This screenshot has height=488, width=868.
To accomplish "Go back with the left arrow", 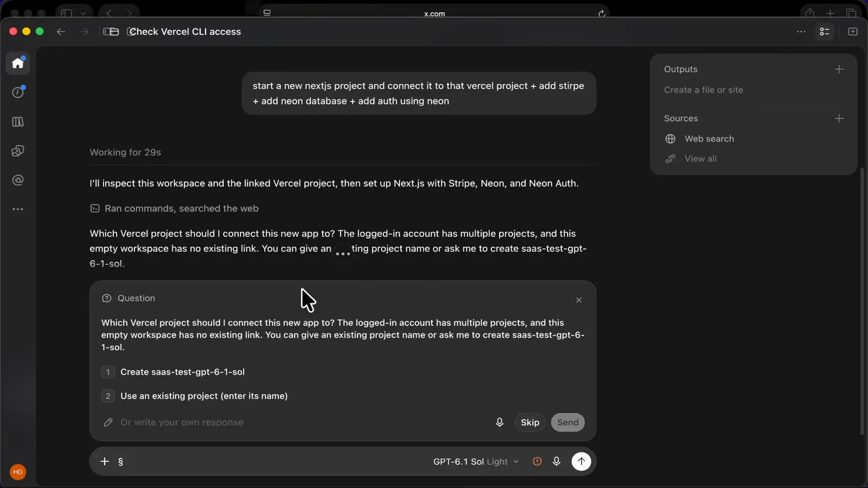I will tap(61, 31).
